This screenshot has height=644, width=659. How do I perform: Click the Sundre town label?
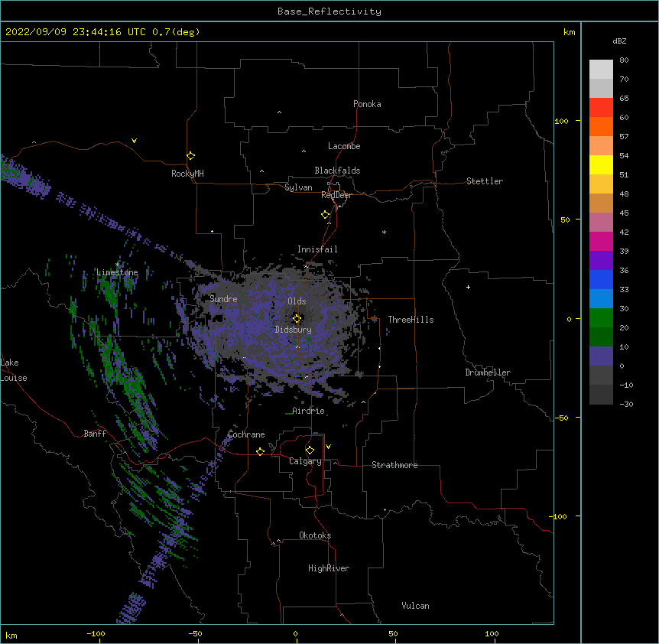click(223, 299)
